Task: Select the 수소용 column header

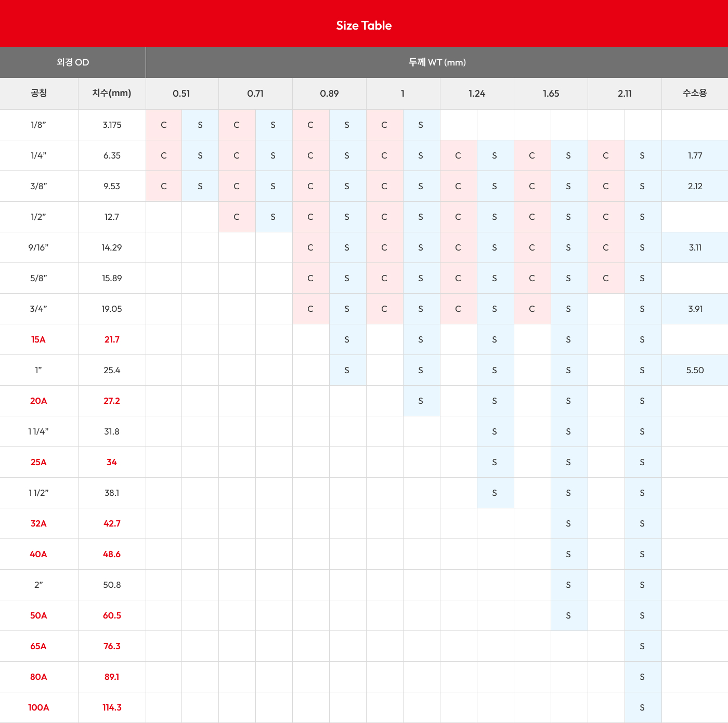Action: pos(695,94)
